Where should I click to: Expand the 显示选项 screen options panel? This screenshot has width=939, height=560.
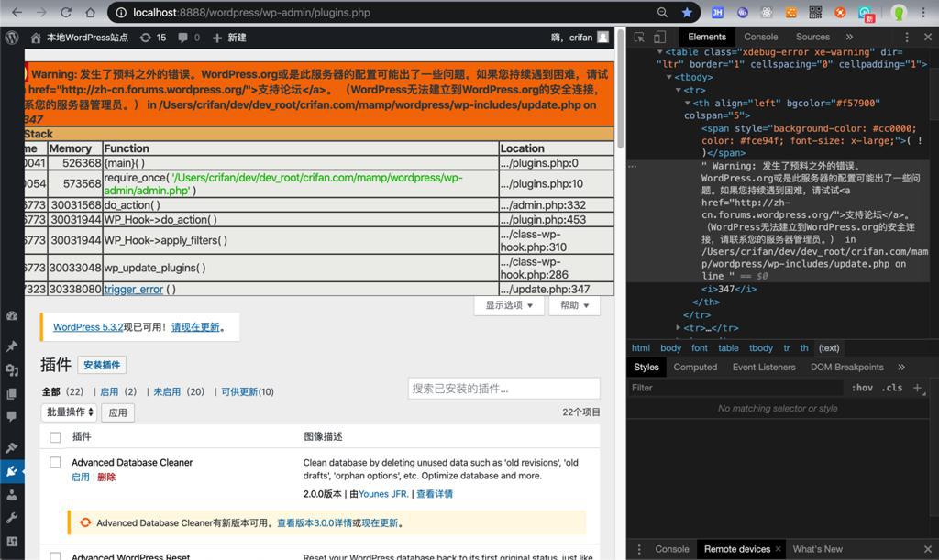pos(509,305)
